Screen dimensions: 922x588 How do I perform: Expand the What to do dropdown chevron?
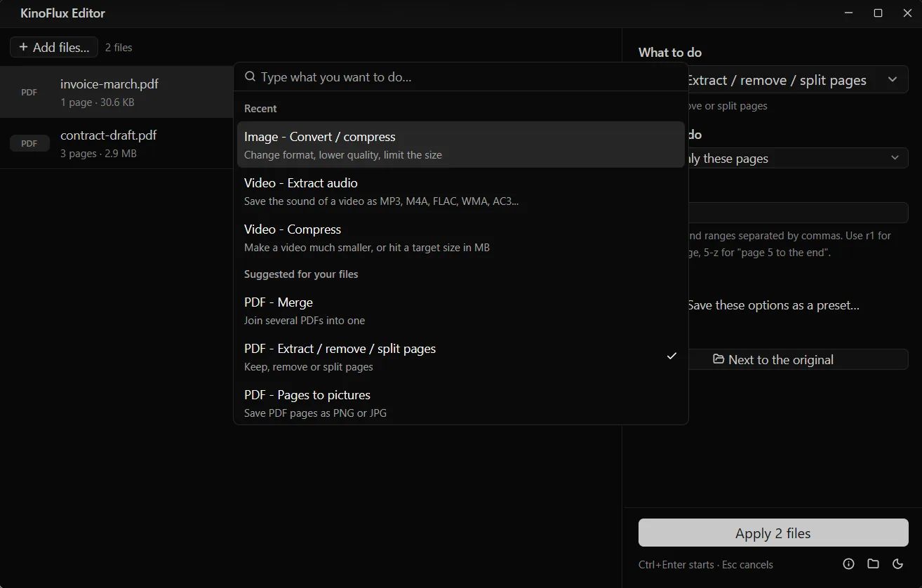[x=893, y=80]
